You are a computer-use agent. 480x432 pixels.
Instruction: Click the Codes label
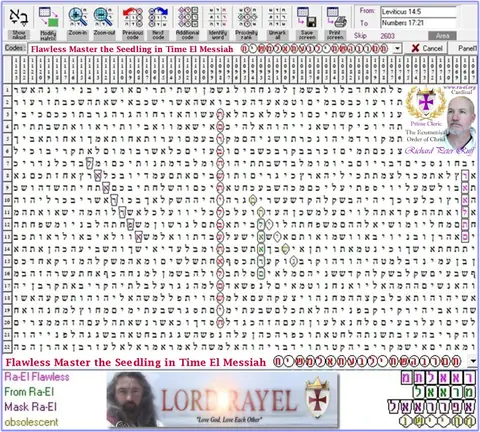(15, 48)
